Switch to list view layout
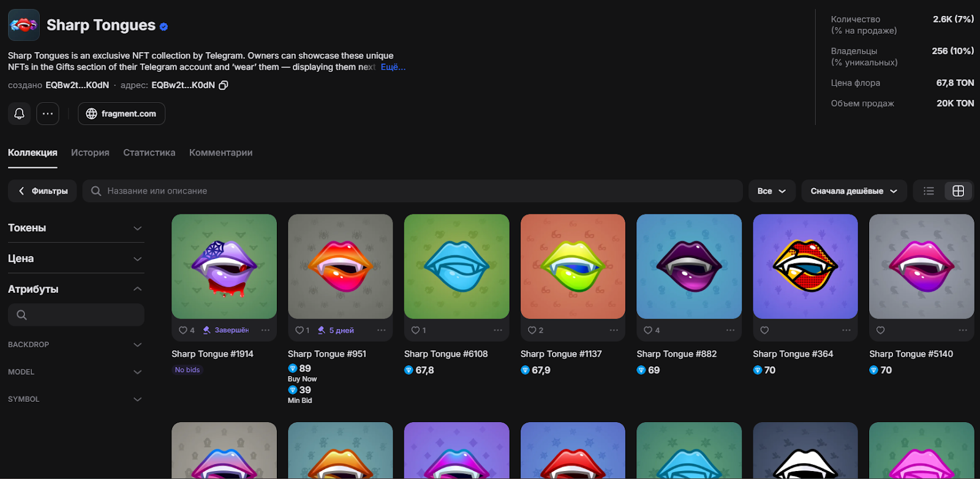The height and width of the screenshot is (479, 980). 929,191
